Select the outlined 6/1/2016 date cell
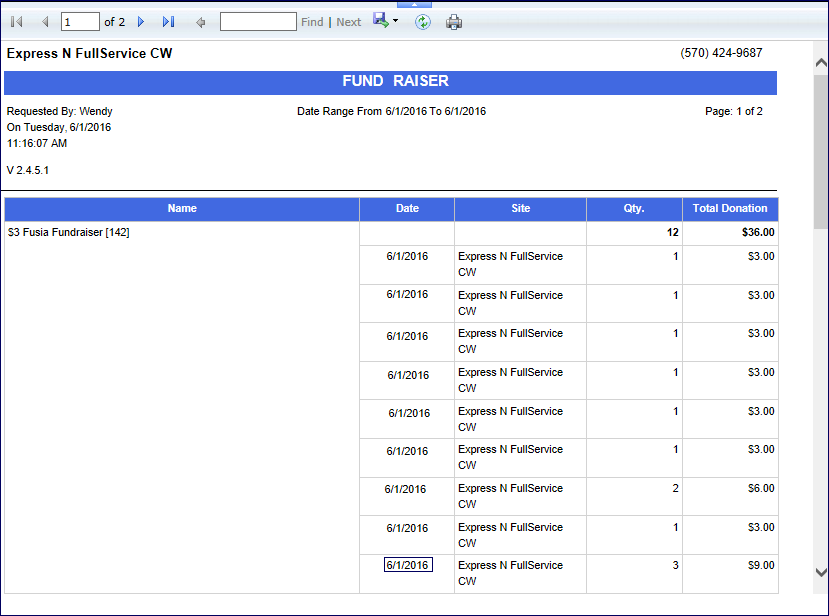This screenshot has height=616, width=829. tap(408, 565)
